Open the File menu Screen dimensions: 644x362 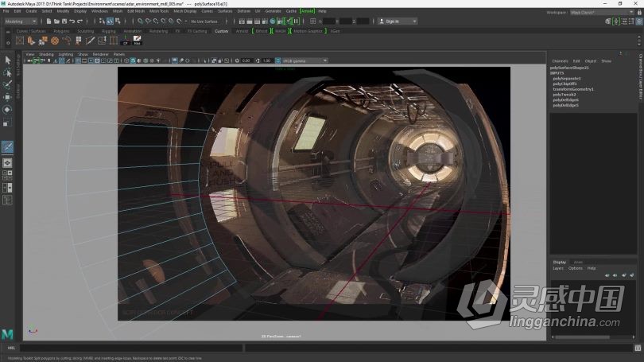pyautogui.click(x=6, y=11)
